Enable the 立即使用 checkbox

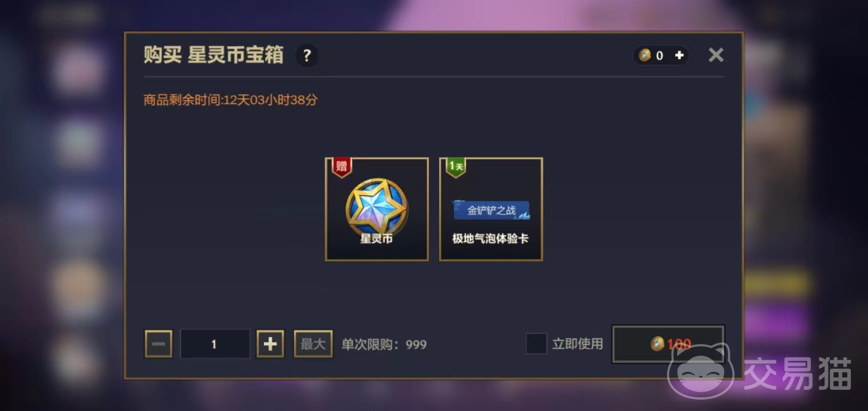(x=536, y=344)
